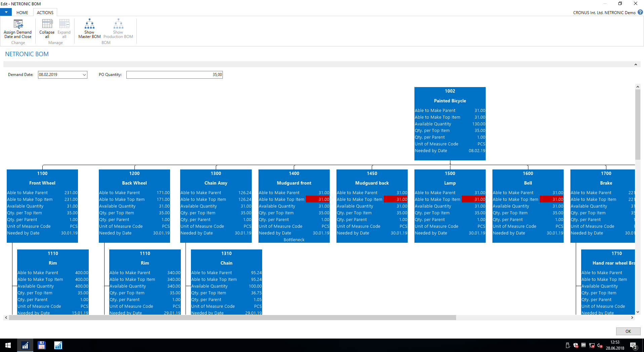Open the blue application menu dropdown
Image resolution: width=644 pixels, height=352 pixels.
(x=6, y=12)
